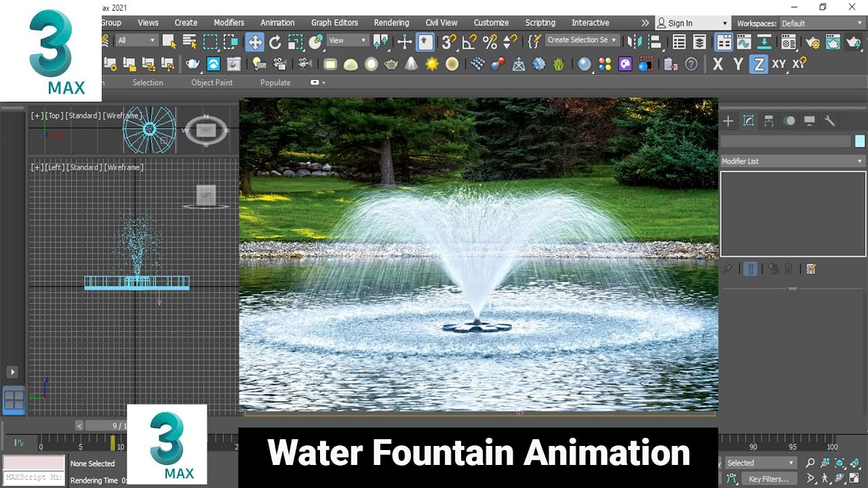Image resolution: width=868 pixels, height=488 pixels.
Task: Open the Rendering menu
Action: [x=391, y=22]
